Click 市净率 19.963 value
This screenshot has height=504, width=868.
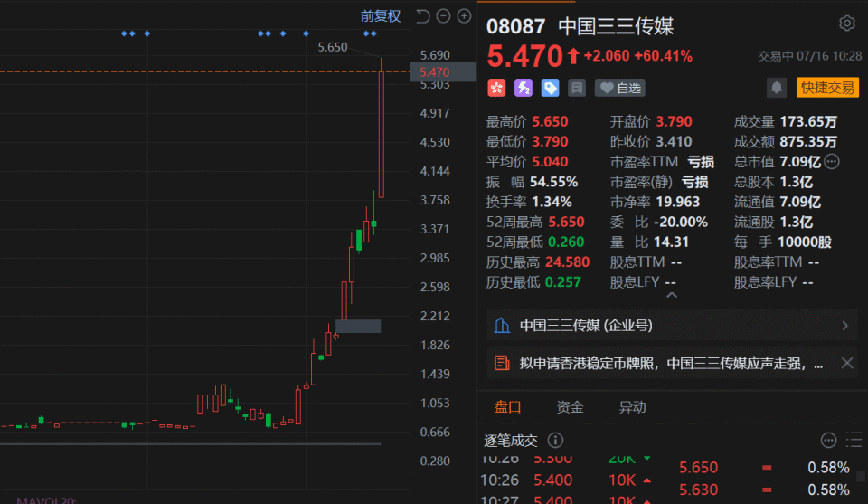coord(678,202)
